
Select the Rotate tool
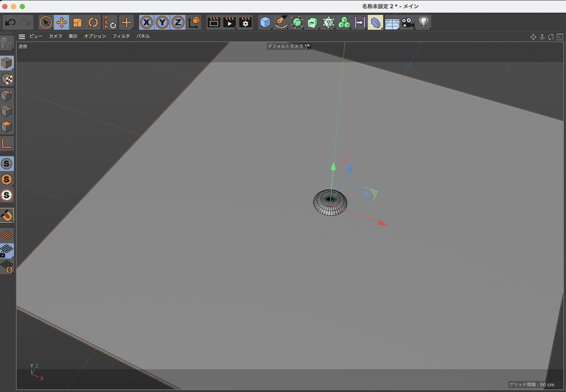[93, 22]
